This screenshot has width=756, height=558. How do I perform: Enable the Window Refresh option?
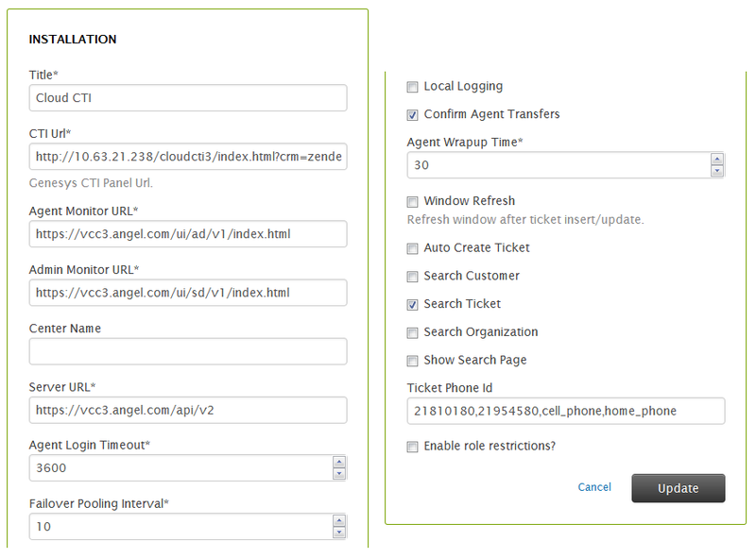pyautogui.click(x=412, y=201)
